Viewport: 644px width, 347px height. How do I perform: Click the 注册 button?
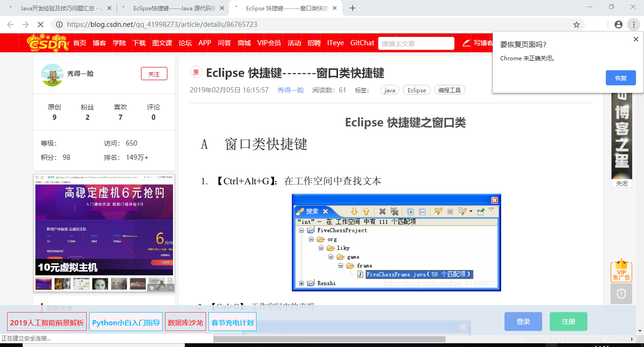[569, 322]
